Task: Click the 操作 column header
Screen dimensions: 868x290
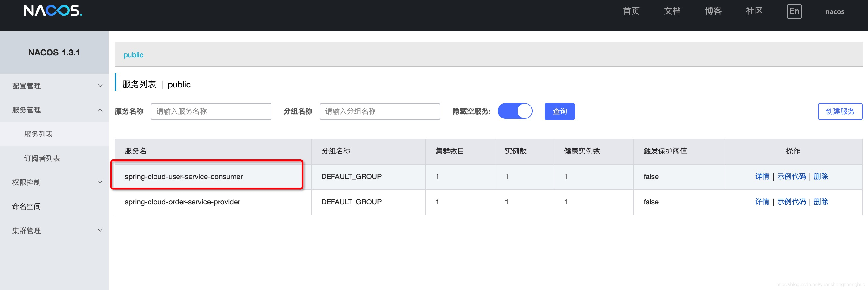Action: point(793,151)
